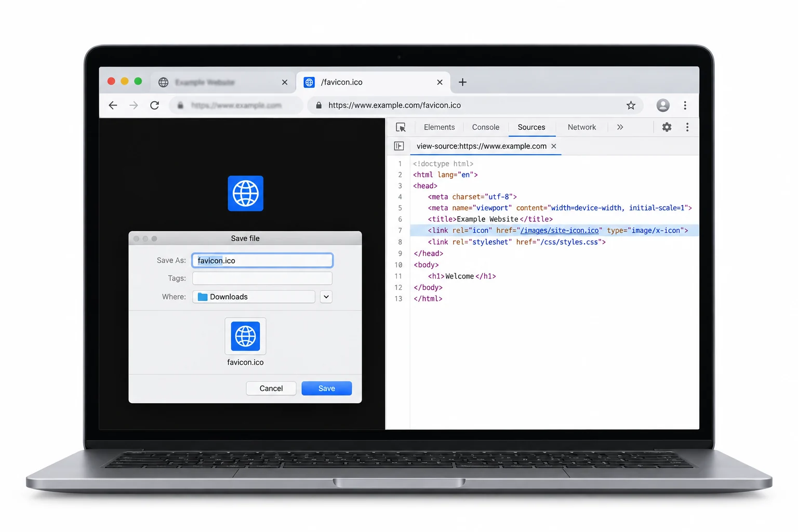
Task: Close the /favicon.ico tab
Action: point(440,82)
